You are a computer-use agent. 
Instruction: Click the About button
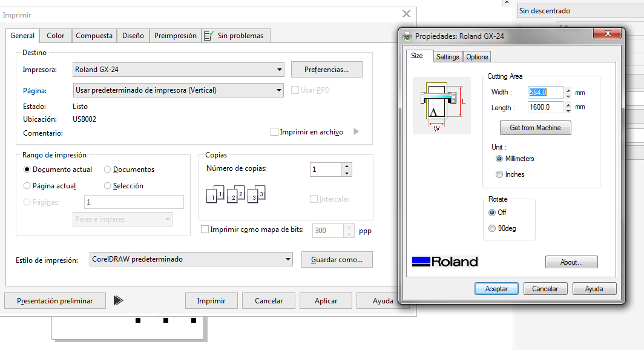[x=571, y=262]
